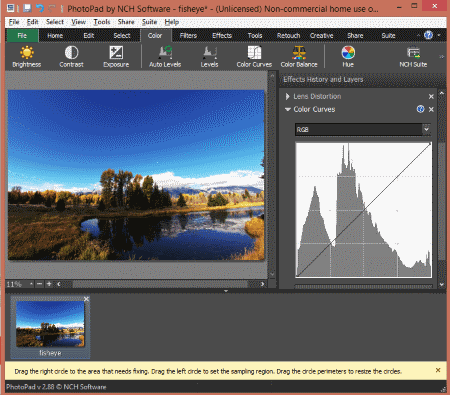Click the effects panel scroll-up arrow

442,93
